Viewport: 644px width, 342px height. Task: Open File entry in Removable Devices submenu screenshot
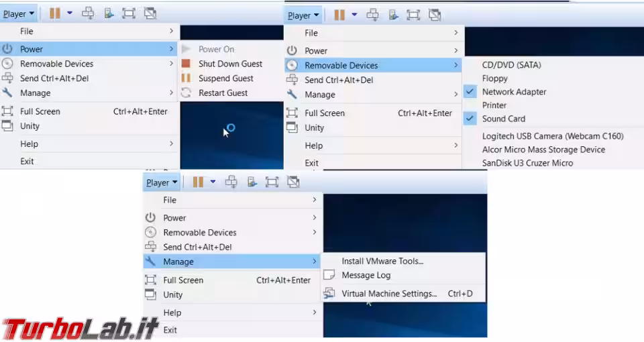373,33
